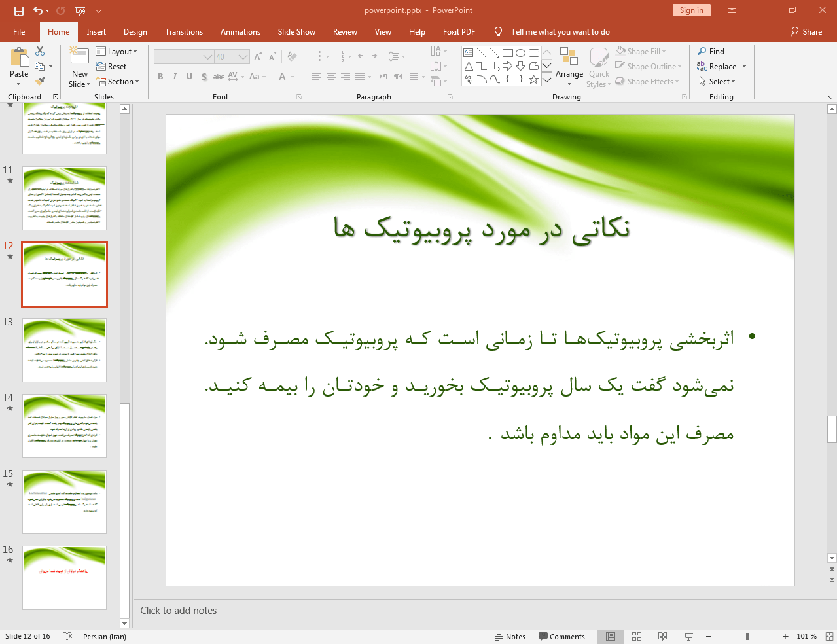Click the Share button
837x644 pixels.
point(806,31)
